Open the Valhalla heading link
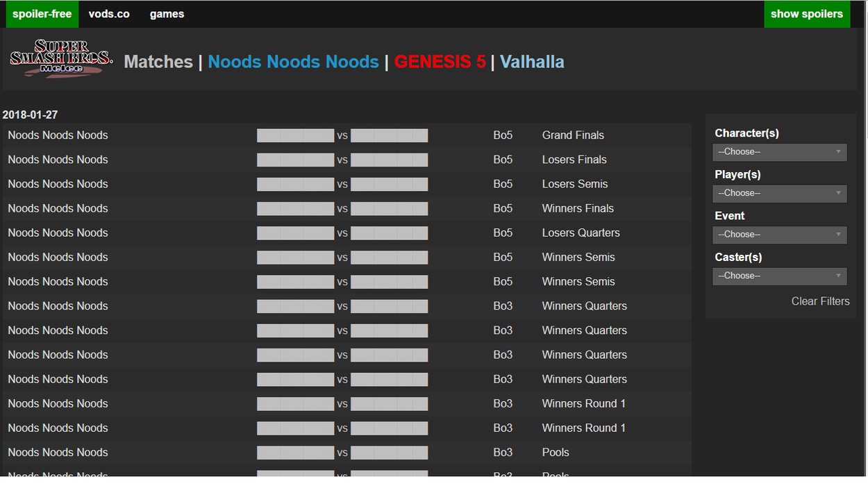 click(x=532, y=62)
